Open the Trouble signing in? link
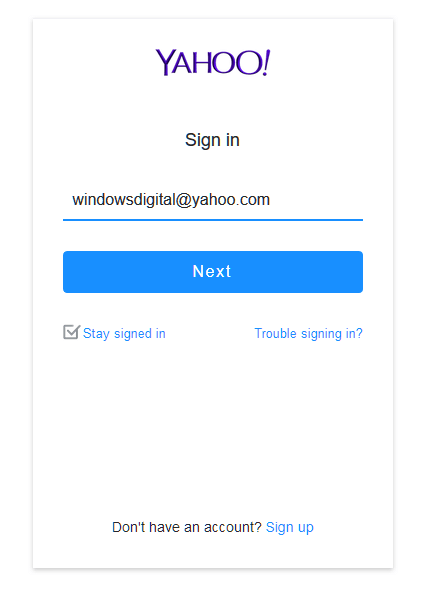The height and width of the screenshot is (605, 427). click(309, 333)
